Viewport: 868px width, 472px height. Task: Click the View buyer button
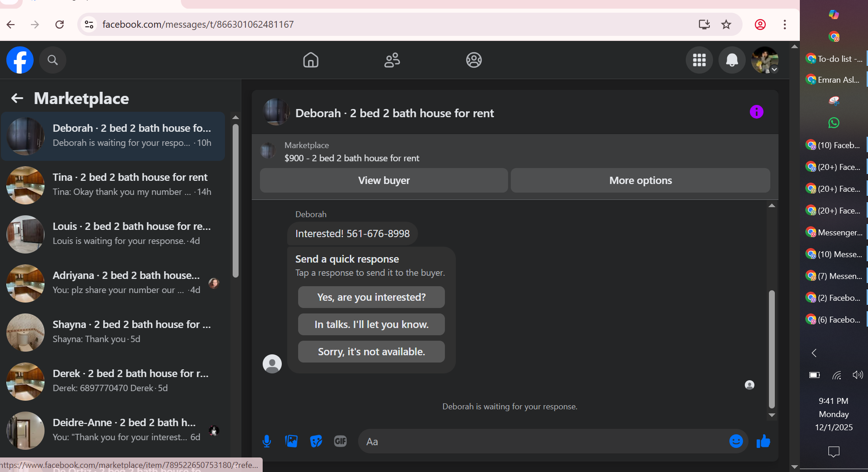point(384,180)
